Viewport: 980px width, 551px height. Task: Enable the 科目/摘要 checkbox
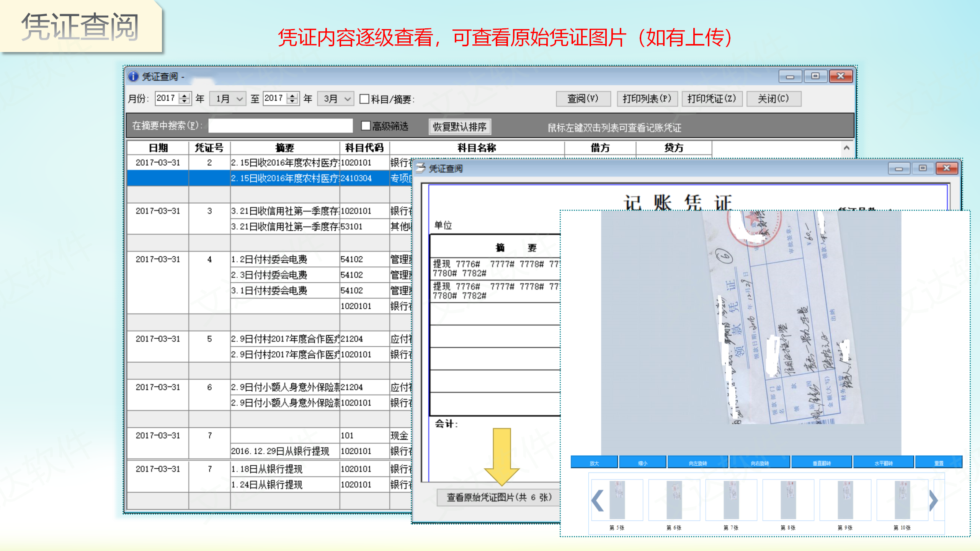tap(364, 99)
